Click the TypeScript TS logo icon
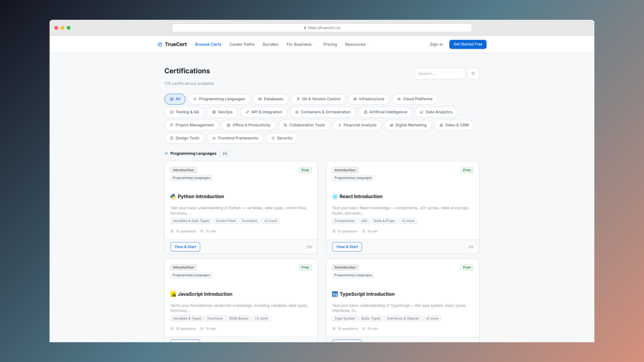The height and width of the screenshot is (362, 644). point(335,294)
